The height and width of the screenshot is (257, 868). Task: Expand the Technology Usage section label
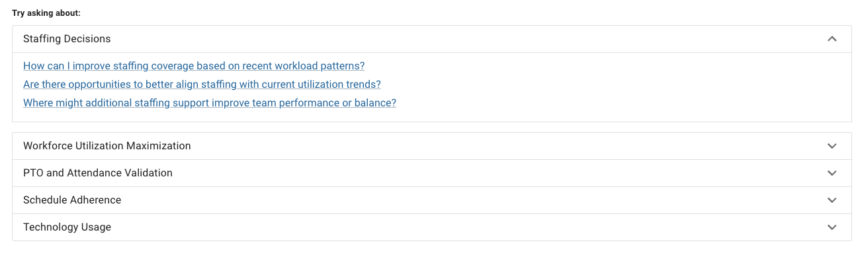pyautogui.click(x=67, y=227)
